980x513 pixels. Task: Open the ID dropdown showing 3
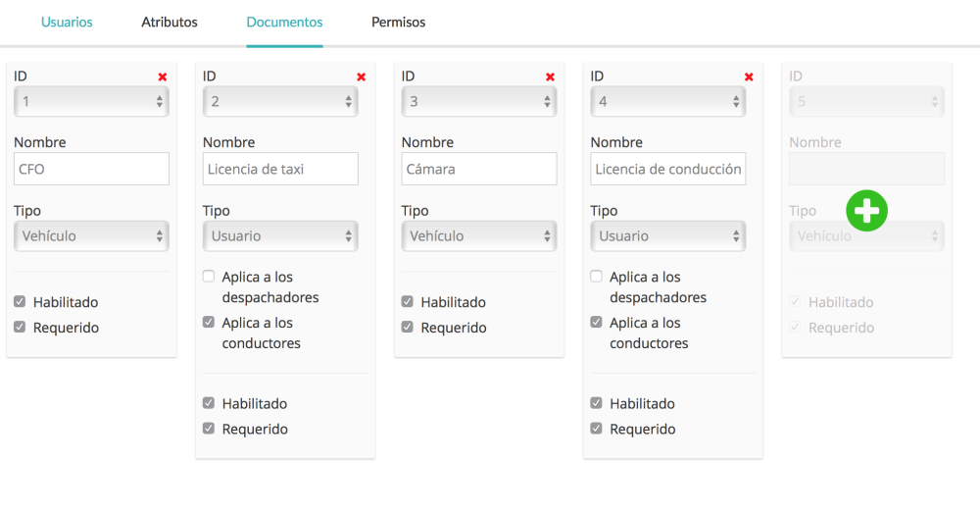[x=479, y=101]
